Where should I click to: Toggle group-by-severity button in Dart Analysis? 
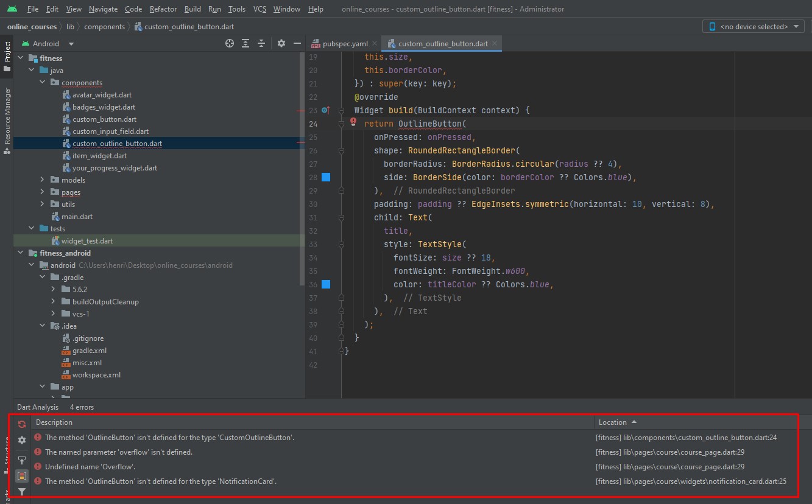point(22,475)
